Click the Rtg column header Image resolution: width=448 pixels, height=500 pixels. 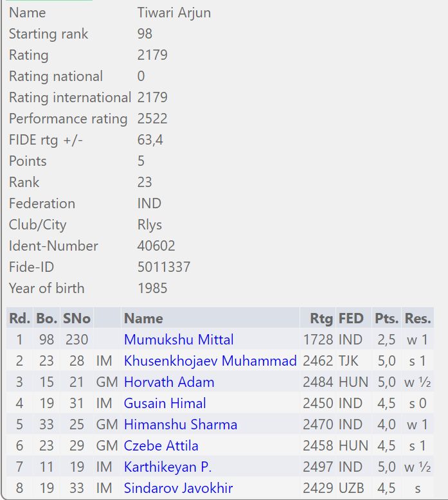click(x=321, y=318)
